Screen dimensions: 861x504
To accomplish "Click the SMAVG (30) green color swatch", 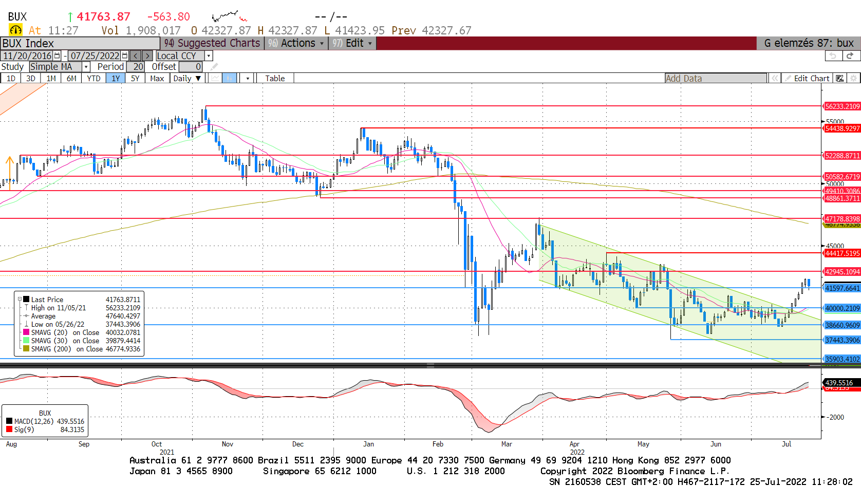I will coord(26,341).
